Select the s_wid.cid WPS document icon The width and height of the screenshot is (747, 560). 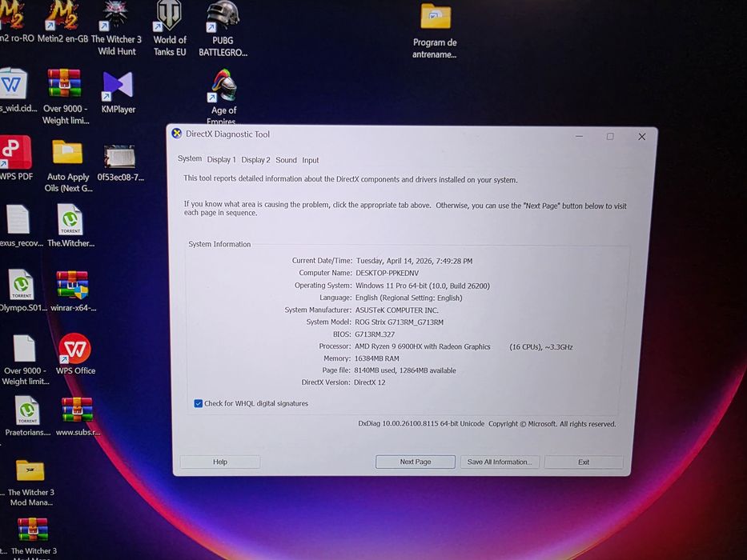pos(15,90)
